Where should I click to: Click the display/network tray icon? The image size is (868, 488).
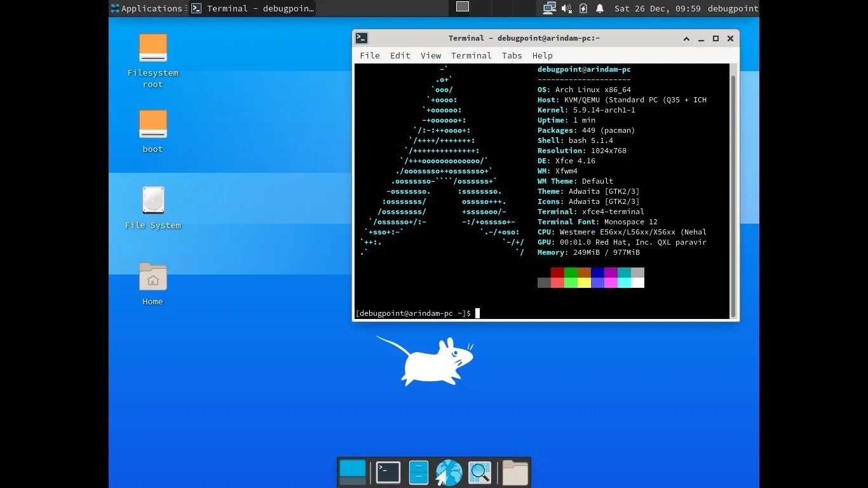[548, 8]
